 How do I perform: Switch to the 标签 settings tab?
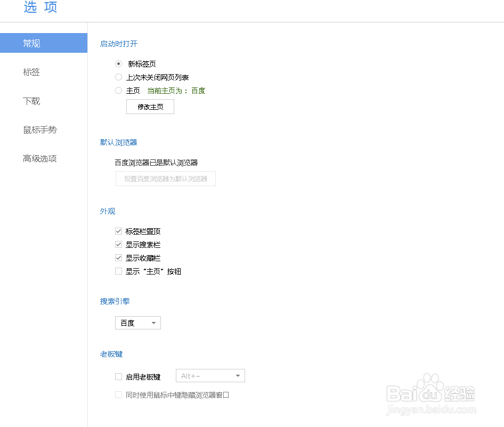pos(31,72)
